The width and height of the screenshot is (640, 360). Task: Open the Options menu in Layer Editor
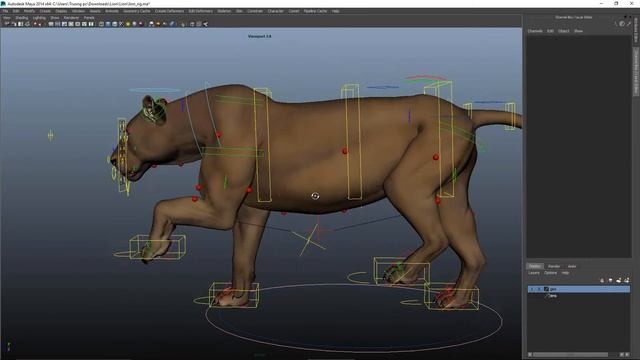550,273
